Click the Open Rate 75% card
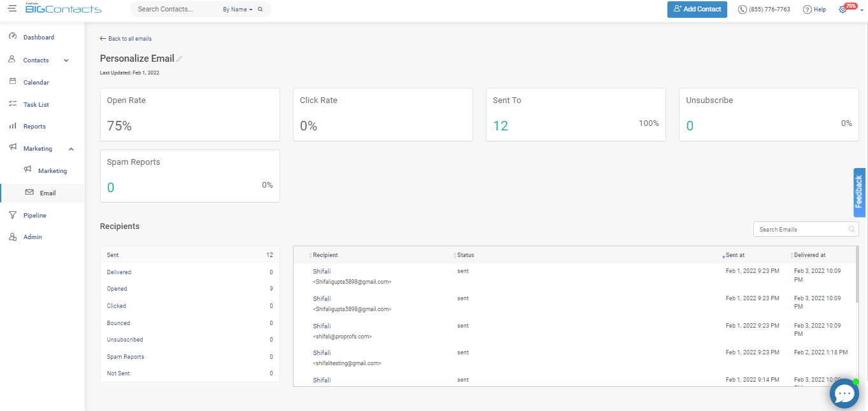The image size is (868, 411). (x=190, y=115)
